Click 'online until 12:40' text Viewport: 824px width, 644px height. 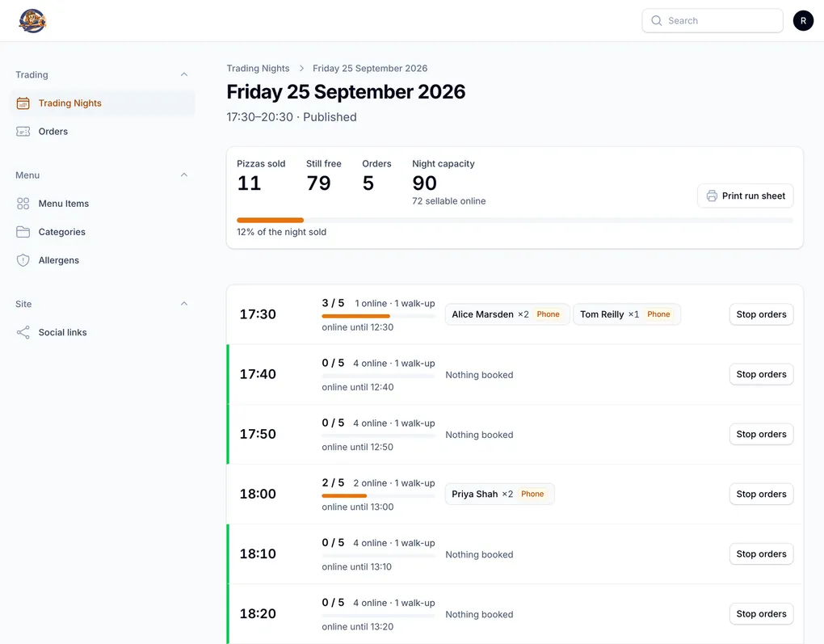pyautogui.click(x=357, y=387)
